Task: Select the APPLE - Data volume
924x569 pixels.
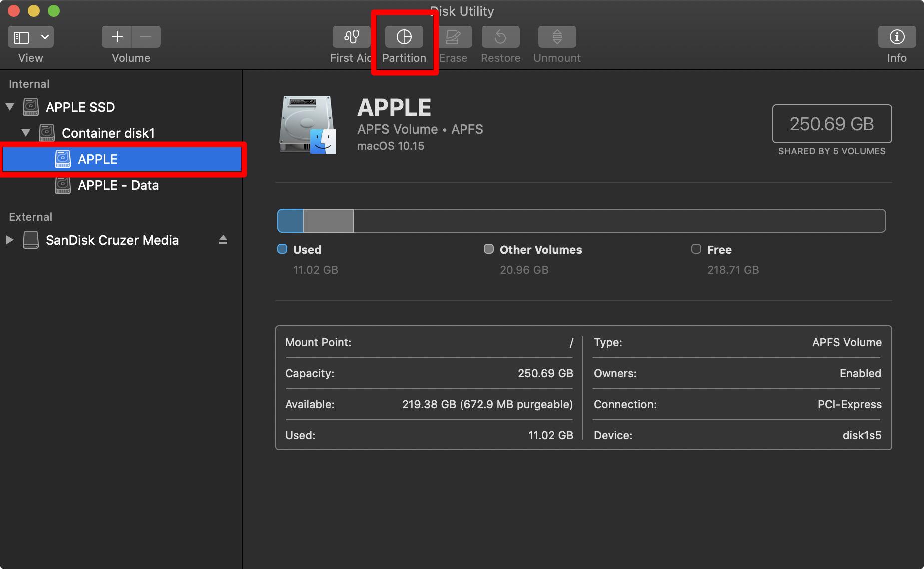Action: point(118,185)
